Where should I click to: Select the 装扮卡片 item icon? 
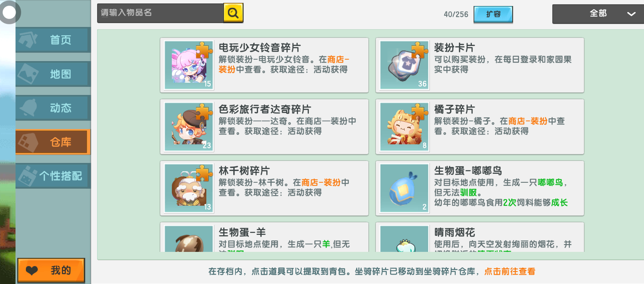tap(404, 65)
